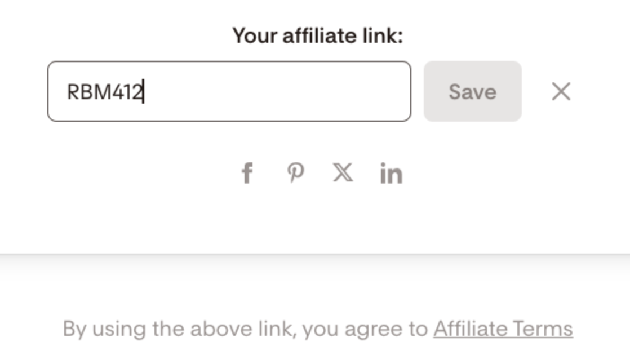Cancel editing with the X icon
This screenshot has width=630, height=364.
tap(561, 91)
